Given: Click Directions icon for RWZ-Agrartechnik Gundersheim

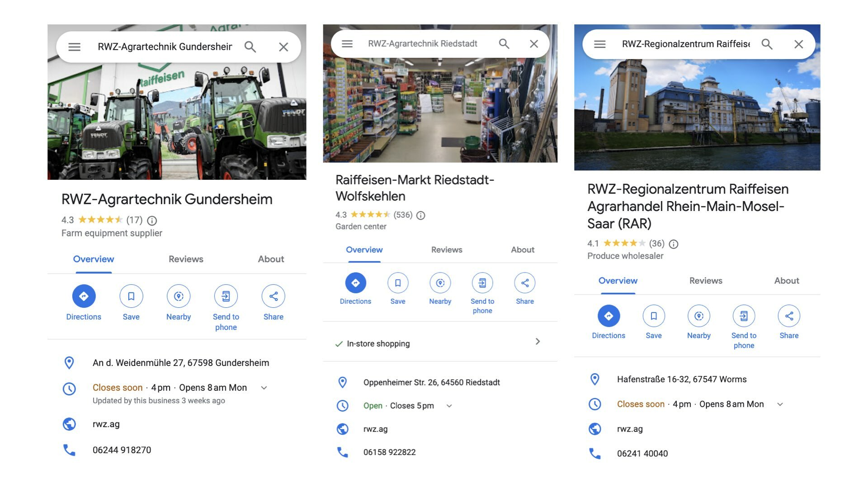Looking at the screenshot, I should coord(84,296).
